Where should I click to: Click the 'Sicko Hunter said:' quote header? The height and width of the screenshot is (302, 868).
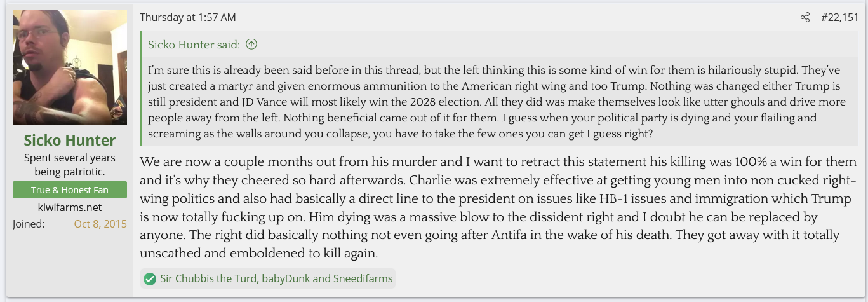pos(194,45)
